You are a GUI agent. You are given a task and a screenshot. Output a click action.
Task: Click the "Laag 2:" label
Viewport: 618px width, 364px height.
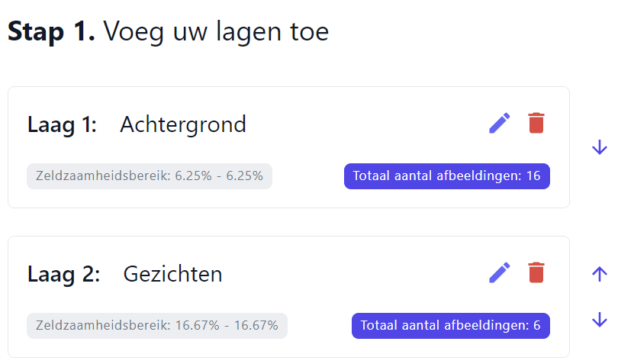[x=63, y=275]
